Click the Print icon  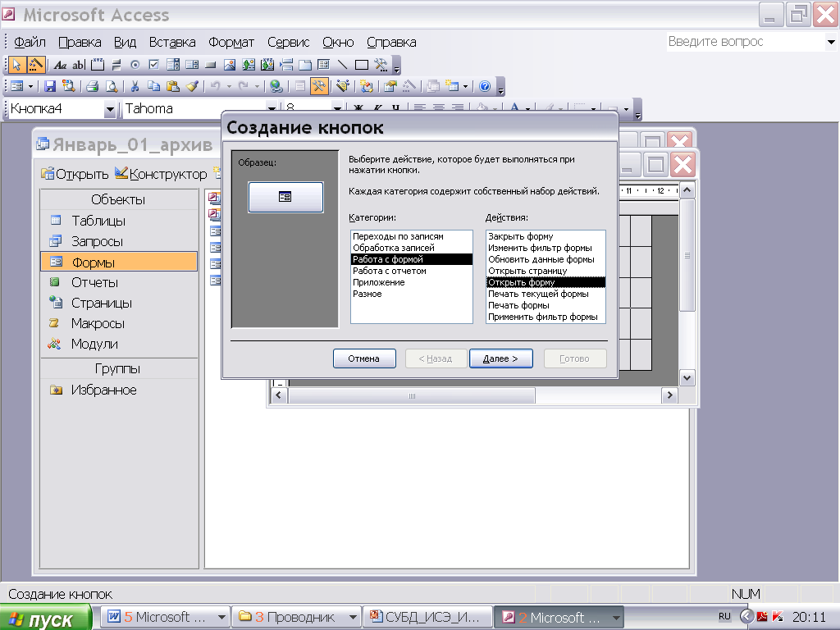coord(92,86)
